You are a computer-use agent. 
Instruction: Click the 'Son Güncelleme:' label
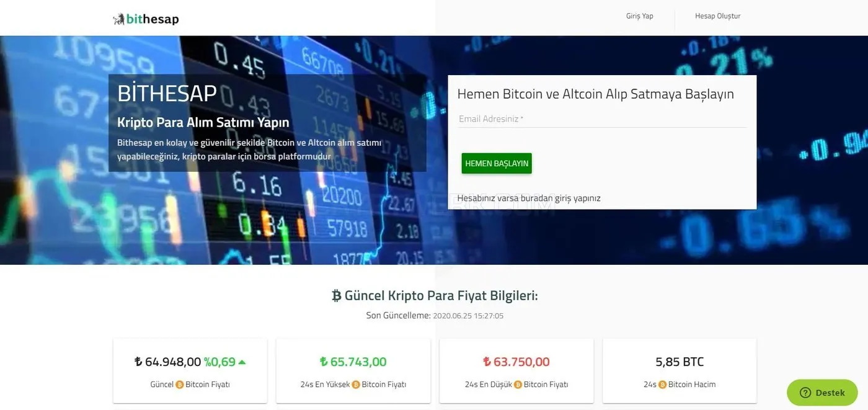coord(398,316)
